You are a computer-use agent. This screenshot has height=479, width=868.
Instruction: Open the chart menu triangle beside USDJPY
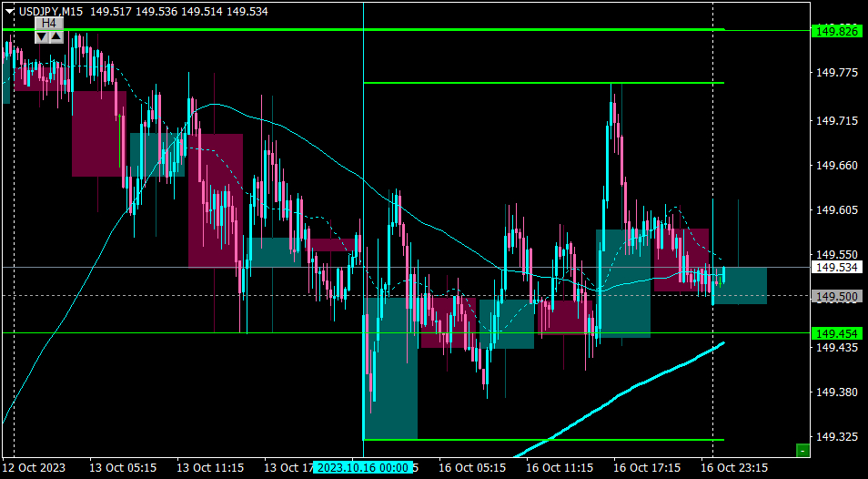click(x=10, y=11)
